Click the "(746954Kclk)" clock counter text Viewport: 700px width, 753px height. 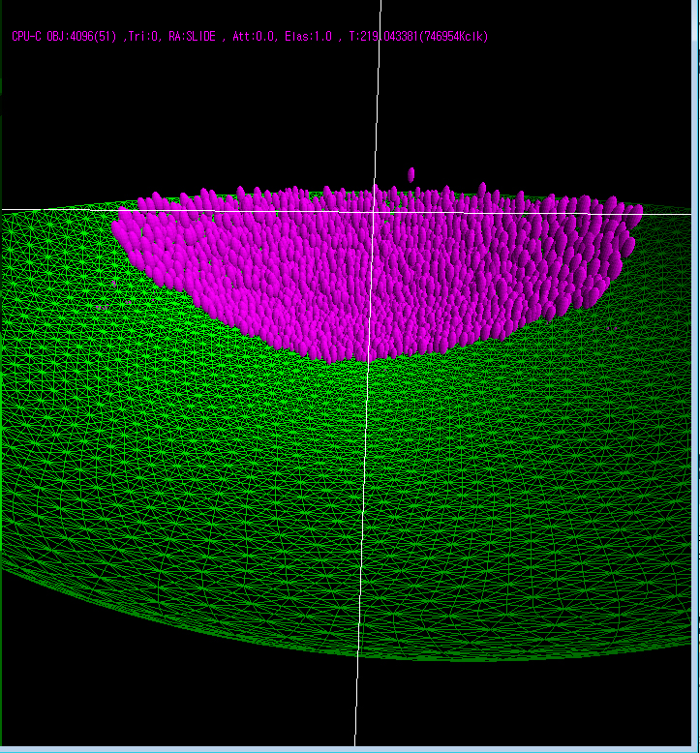pos(450,37)
